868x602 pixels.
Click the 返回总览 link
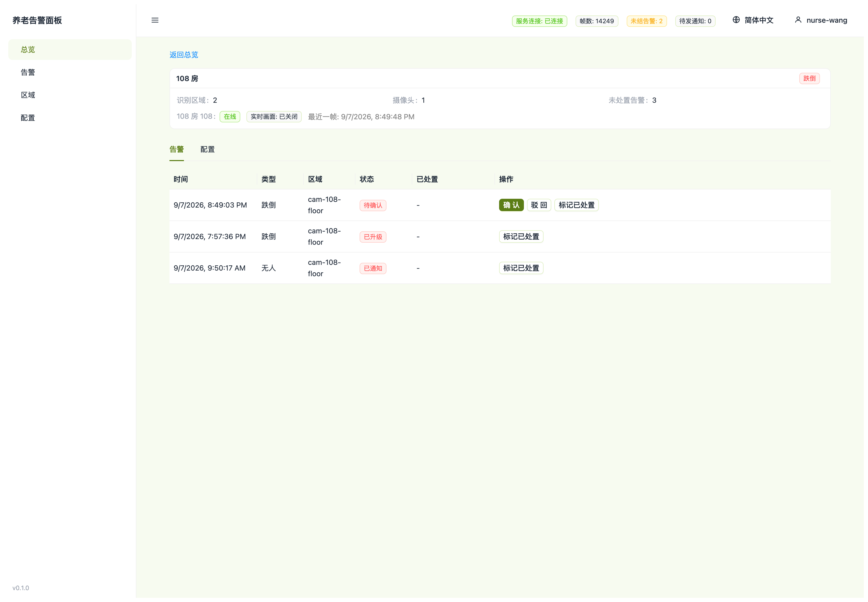point(184,55)
